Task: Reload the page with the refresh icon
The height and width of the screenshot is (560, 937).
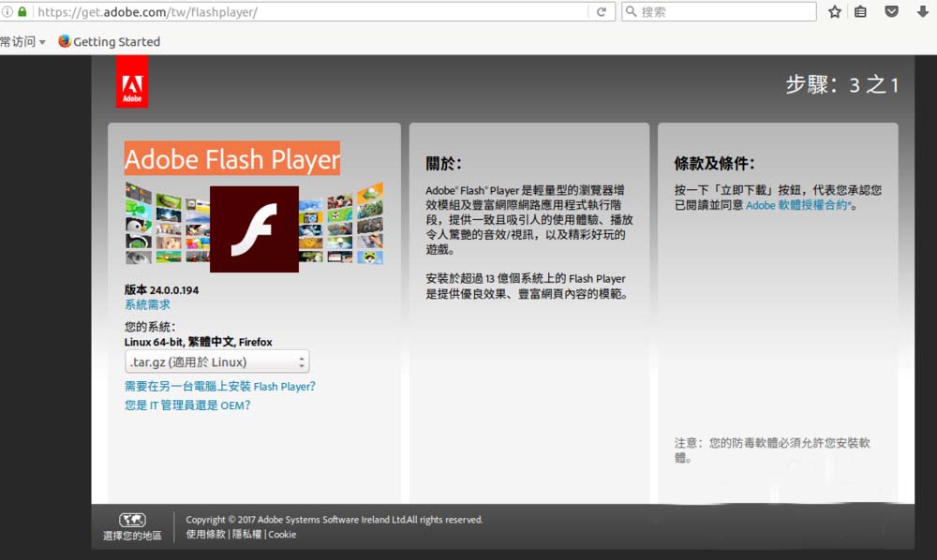Action: (602, 12)
